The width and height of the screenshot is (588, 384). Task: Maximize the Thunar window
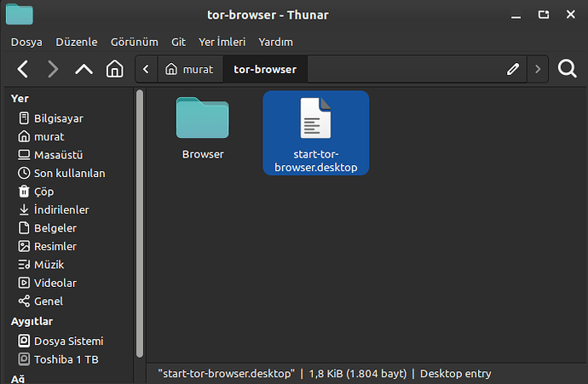(x=544, y=14)
